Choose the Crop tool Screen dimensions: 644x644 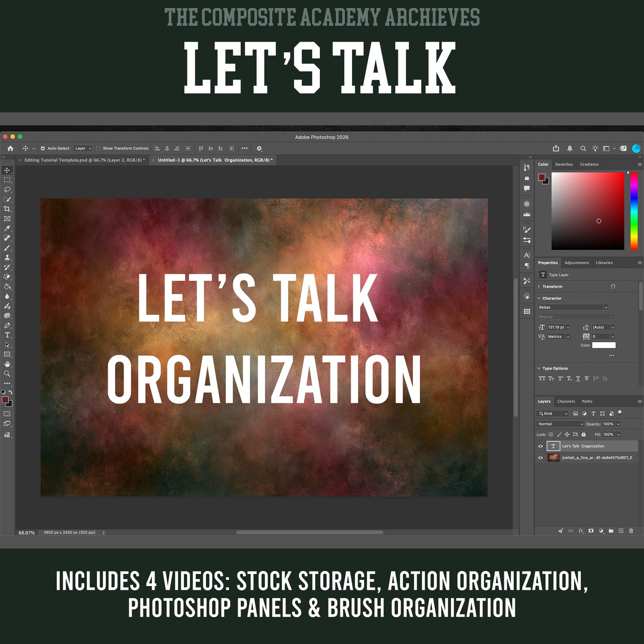tap(7, 209)
